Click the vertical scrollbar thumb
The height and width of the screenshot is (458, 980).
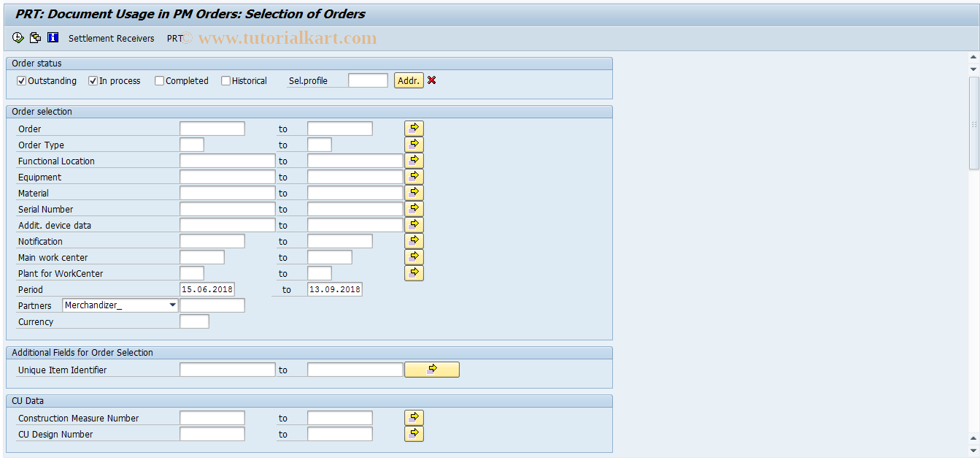(x=973, y=123)
